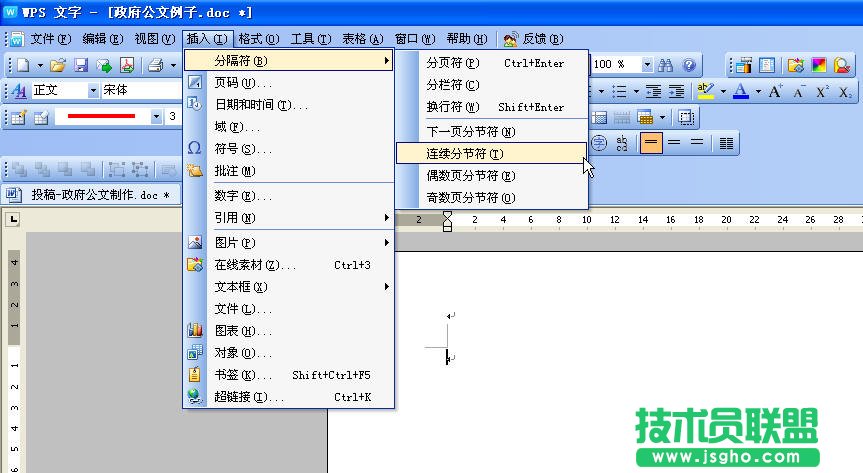Click the line weight field showing 3
Image resolution: width=863 pixels, height=473 pixels.
(173, 117)
